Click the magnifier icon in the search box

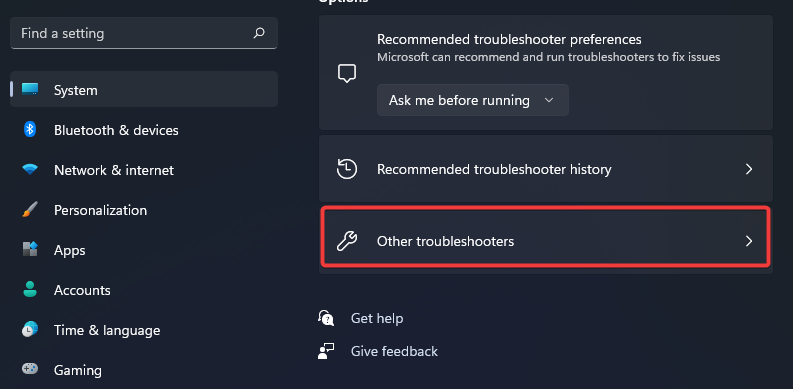[259, 33]
